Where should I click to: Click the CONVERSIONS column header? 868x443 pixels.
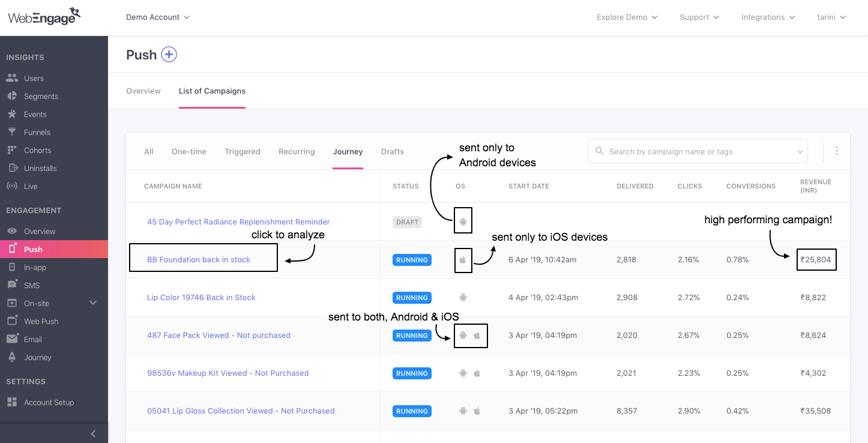[751, 186]
